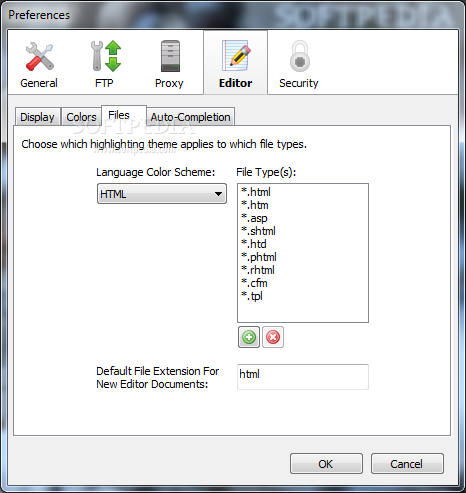Open the Proxy preferences section
466x493 pixels.
click(x=169, y=65)
